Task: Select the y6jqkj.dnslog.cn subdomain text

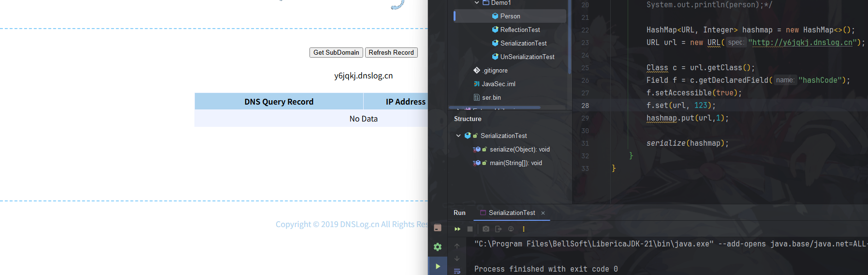Action: tap(363, 76)
